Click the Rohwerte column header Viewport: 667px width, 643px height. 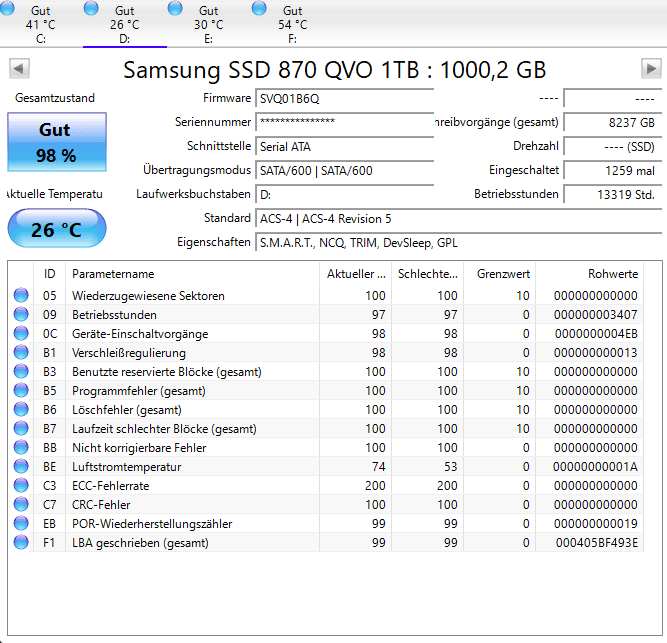coord(590,274)
